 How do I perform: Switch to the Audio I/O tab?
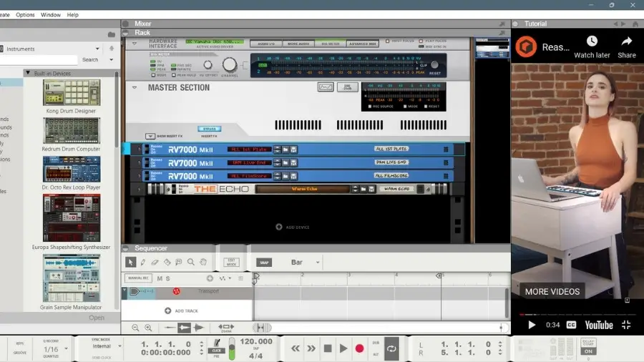pos(266,44)
